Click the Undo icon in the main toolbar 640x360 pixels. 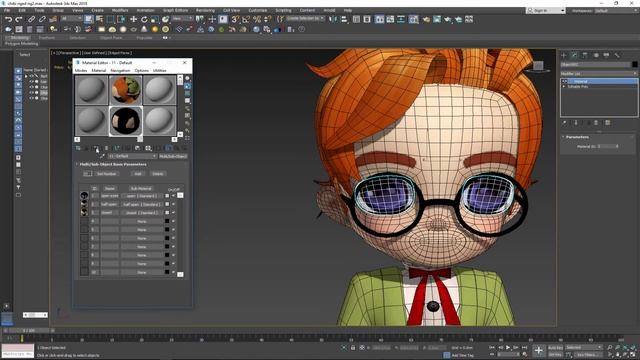[x=8, y=19]
